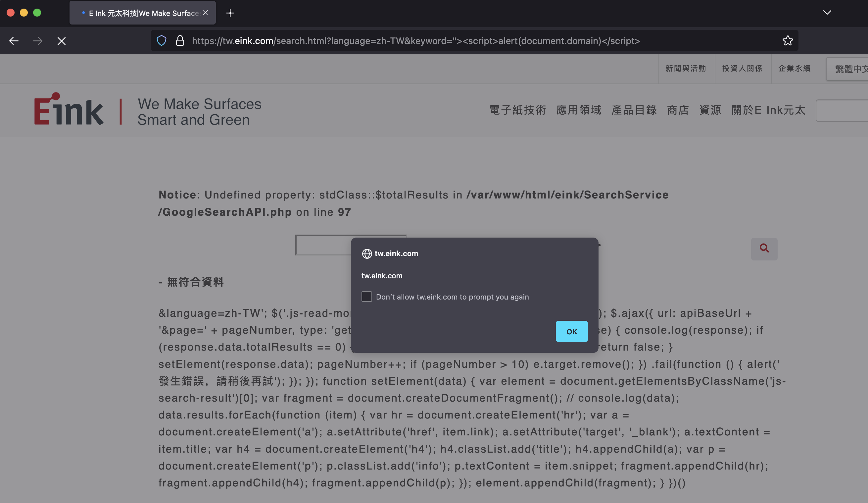
Task: Check Don't allow tw.eink.com to prompt again
Action: pyautogui.click(x=366, y=297)
